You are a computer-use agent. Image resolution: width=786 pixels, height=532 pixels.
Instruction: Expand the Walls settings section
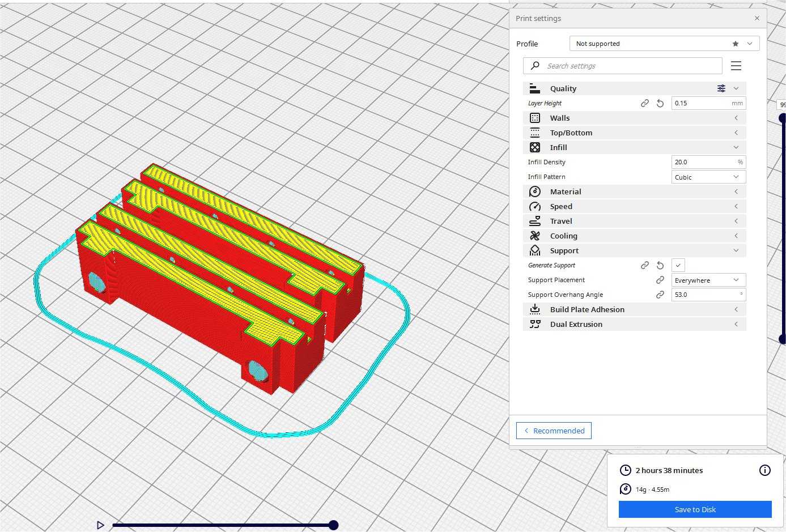tap(635, 118)
